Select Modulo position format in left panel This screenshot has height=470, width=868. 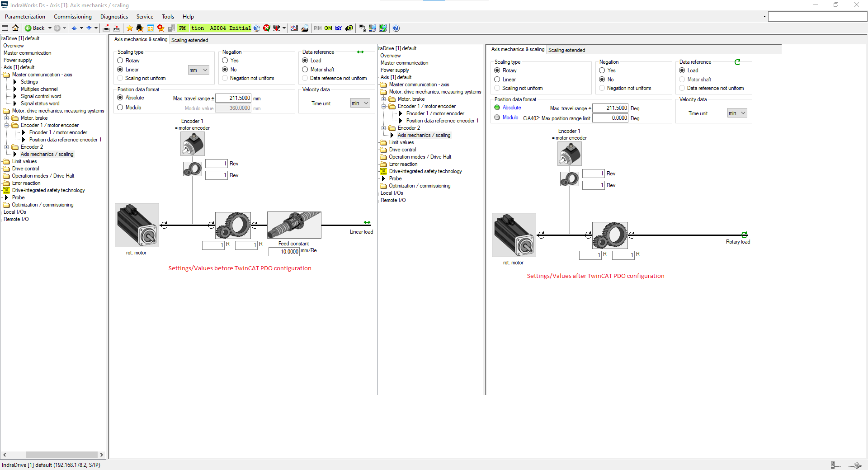click(x=120, y=108)
